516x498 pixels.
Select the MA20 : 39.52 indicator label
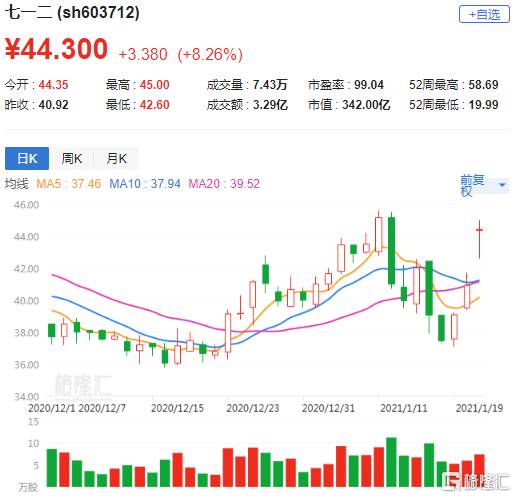pos(224,184)
